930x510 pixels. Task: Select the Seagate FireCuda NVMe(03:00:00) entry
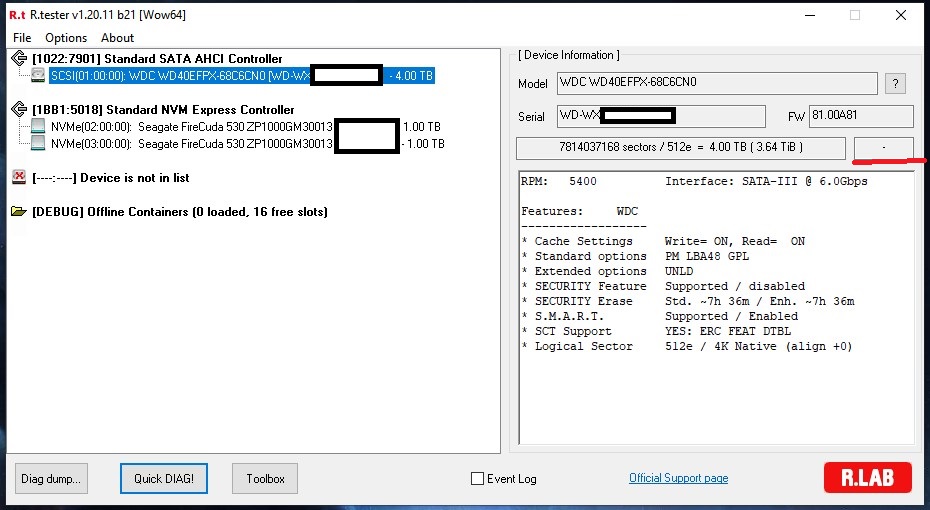point(190,144)
